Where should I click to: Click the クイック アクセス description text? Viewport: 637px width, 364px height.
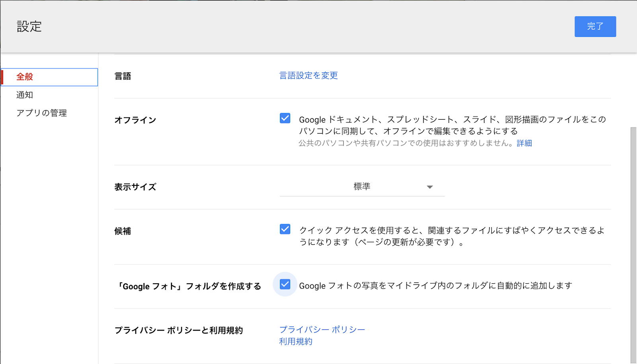(452, 236)
